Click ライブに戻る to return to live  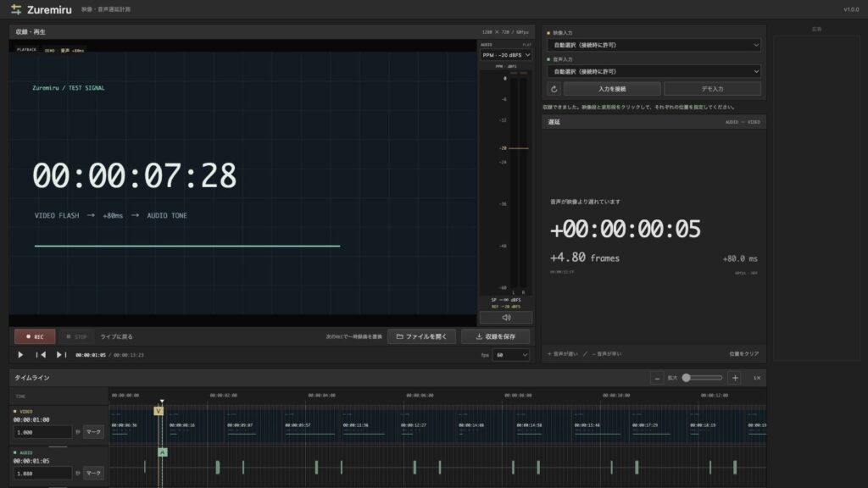click(116, 336)
